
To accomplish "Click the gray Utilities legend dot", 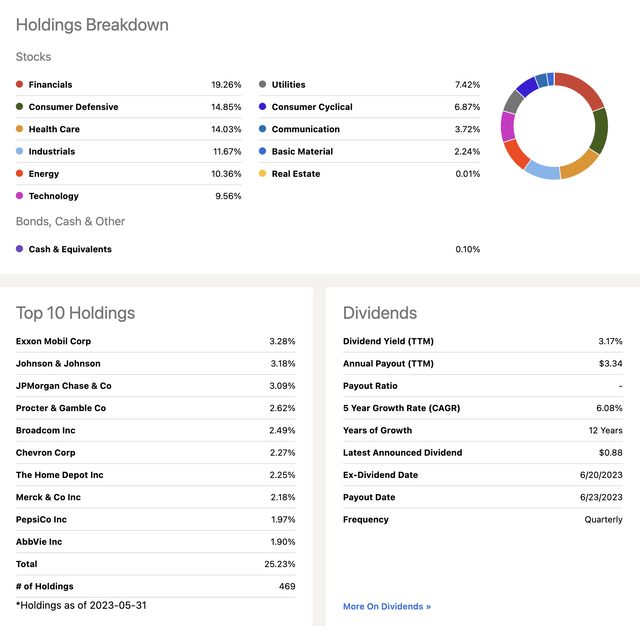I will pyautogui.click(x=262, y=84).
